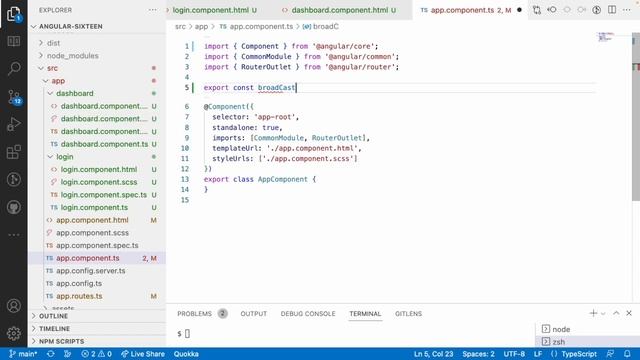Close the terminal panel
The image size is (640, 360).
(629, 313)
